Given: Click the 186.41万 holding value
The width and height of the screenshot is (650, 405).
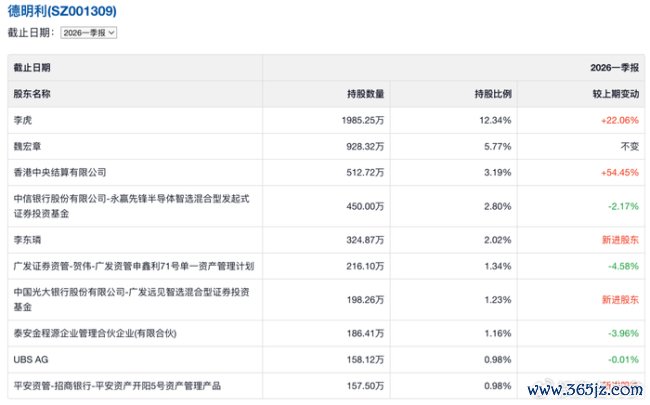Looking at the screenshot, I should [365, 333].
